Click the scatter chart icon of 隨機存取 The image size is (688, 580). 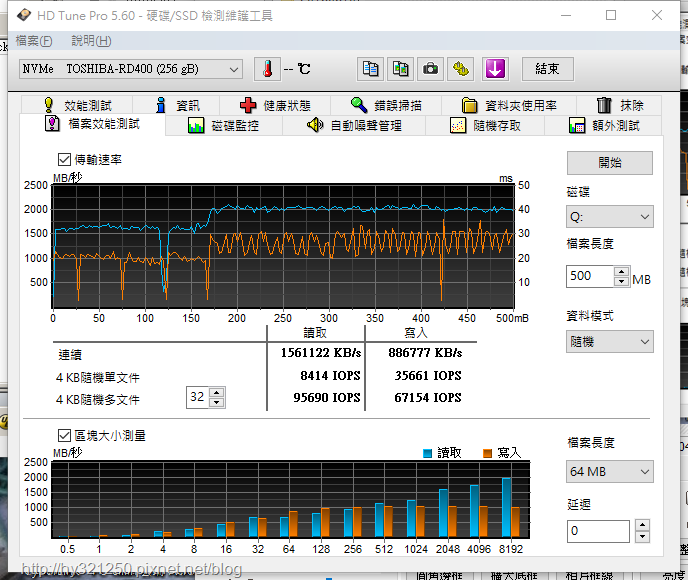(458, 126)
